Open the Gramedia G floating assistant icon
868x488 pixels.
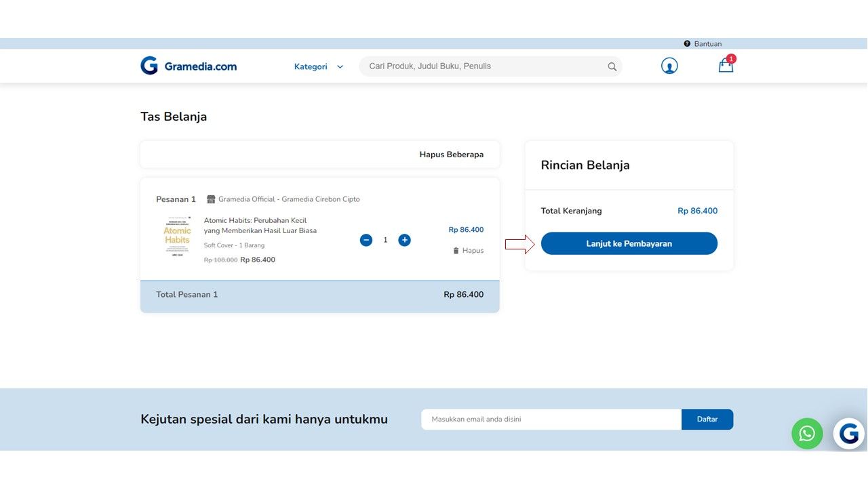pos(849,434)
